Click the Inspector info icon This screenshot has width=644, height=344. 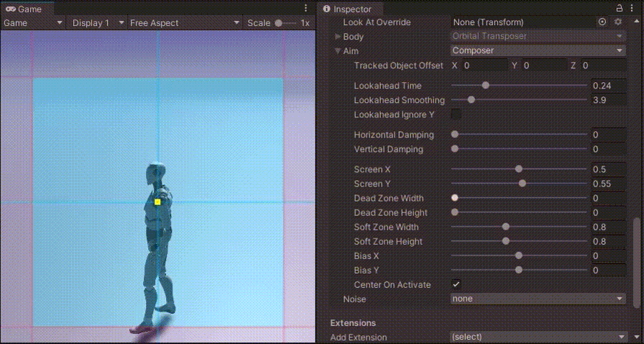pos(326,9)
